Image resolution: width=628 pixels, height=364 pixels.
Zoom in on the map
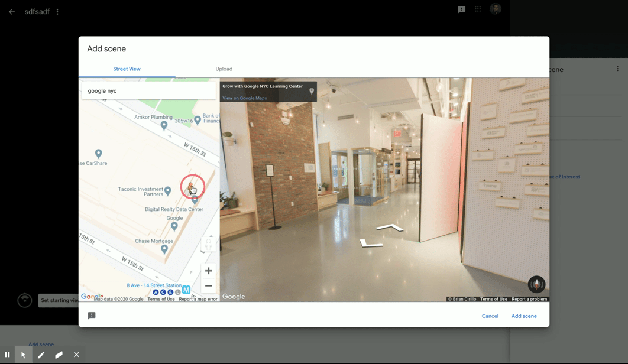(208, 271)
